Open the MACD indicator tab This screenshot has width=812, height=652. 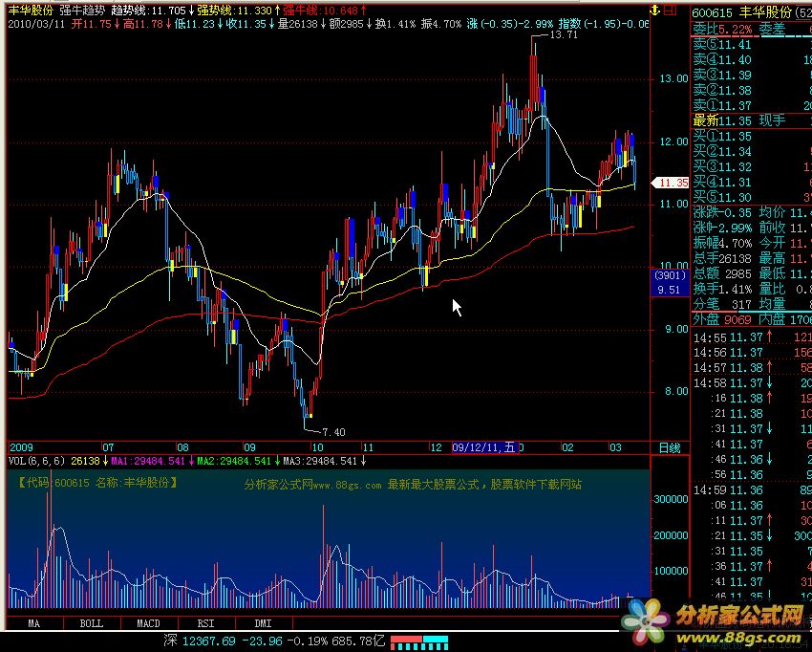click(x=148, y=623)
